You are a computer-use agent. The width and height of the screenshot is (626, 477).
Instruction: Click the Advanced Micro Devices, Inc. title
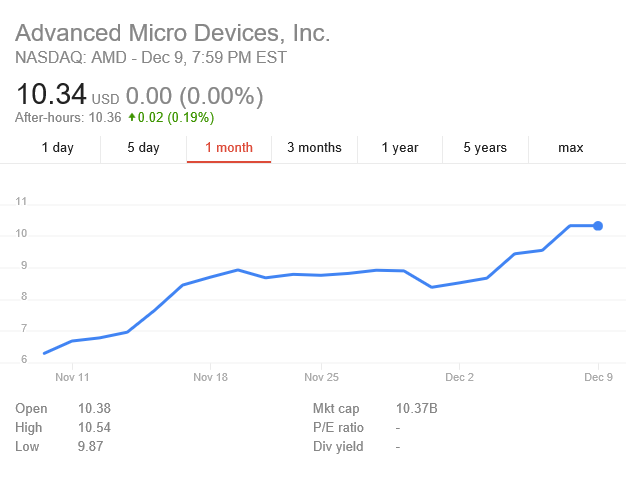click(x=172, y=33)
